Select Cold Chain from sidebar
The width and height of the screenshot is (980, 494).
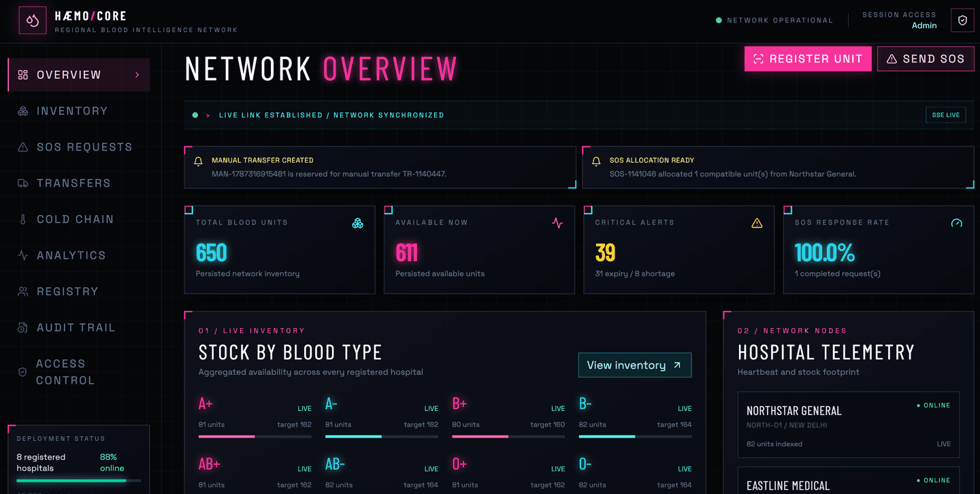(x=79, y=219)
